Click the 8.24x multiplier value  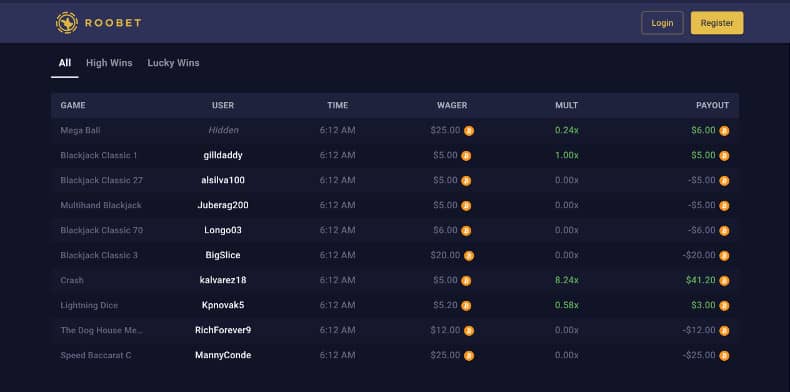click(567, 280)
